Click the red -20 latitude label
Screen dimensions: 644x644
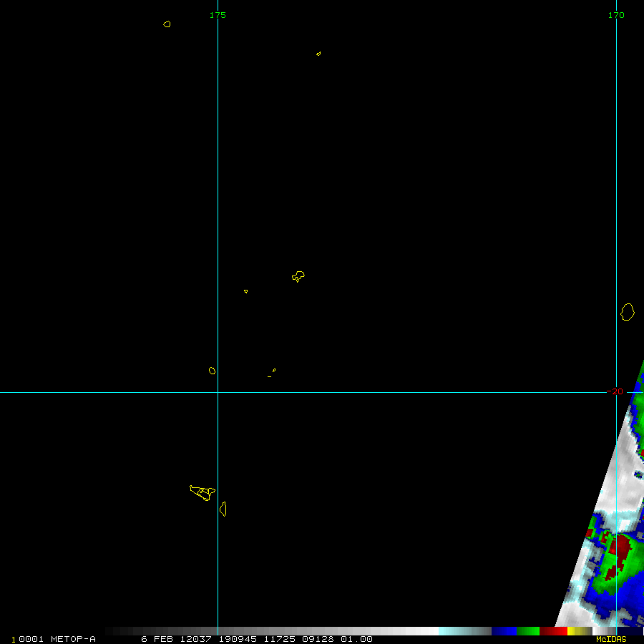615,391
